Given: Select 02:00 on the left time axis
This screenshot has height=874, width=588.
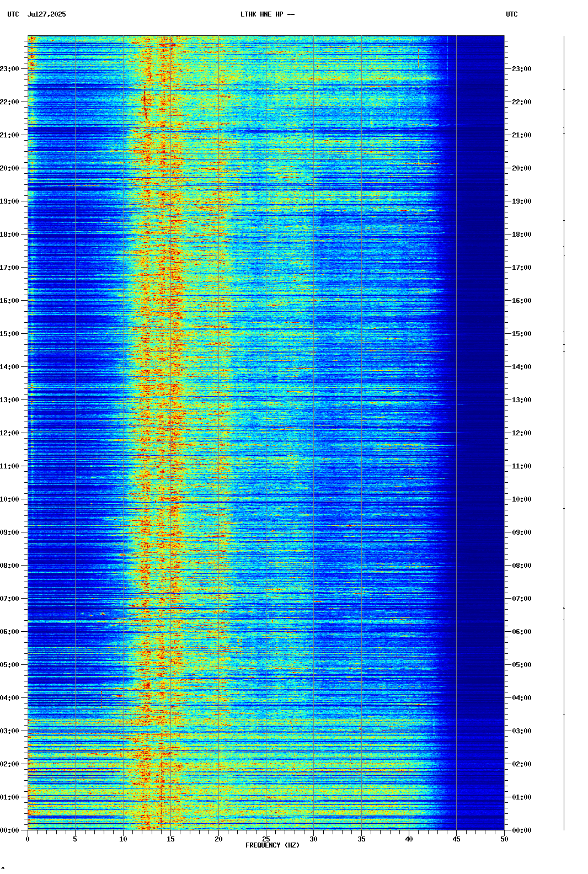Looking at the screenshot, I should 10,764.
